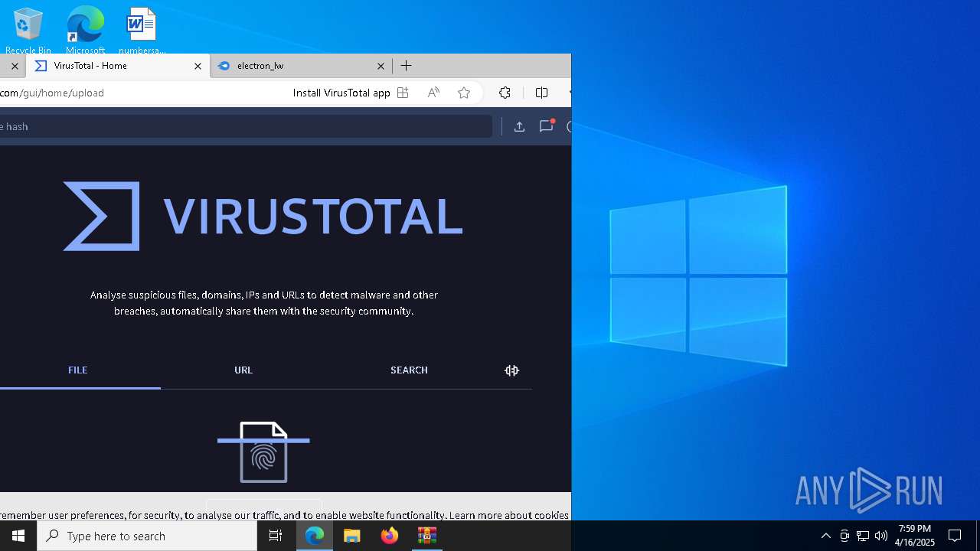This screenshot has height=551, width=980.
Task: Click the browser address bar URL
Action: [52, 93]
